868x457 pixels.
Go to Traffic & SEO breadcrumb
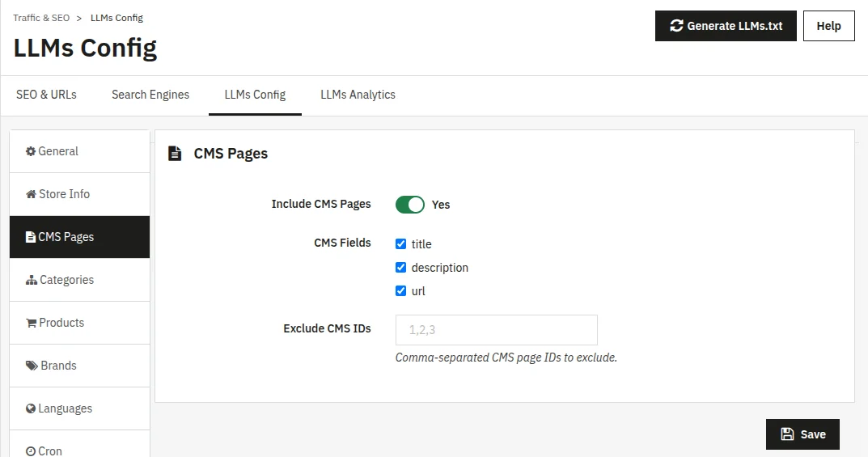point(41,18)
